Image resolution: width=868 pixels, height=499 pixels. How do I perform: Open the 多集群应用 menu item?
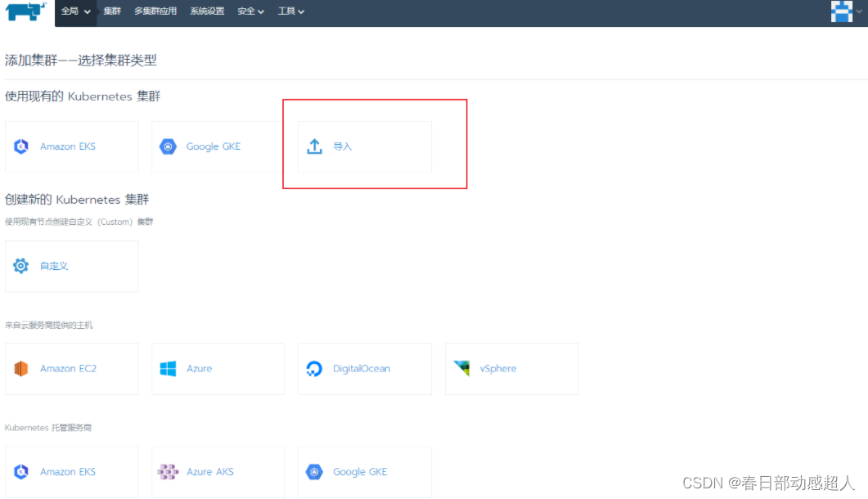(155, 11)
